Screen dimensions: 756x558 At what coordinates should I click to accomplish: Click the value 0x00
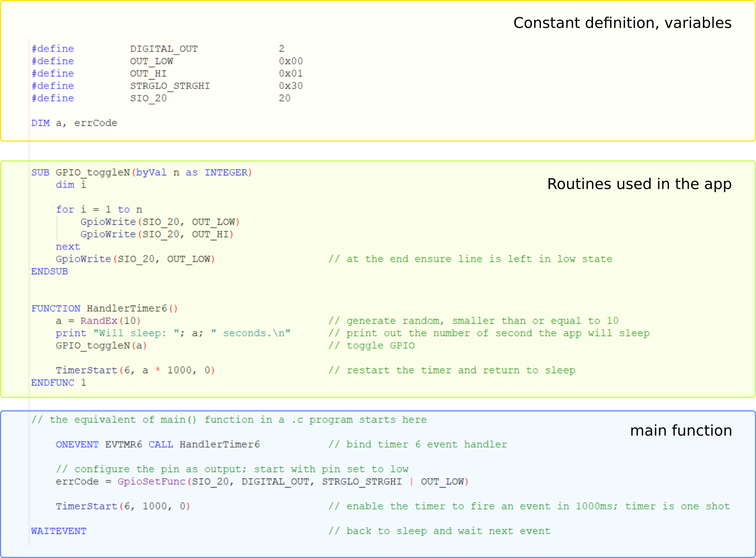pos(291,61)
